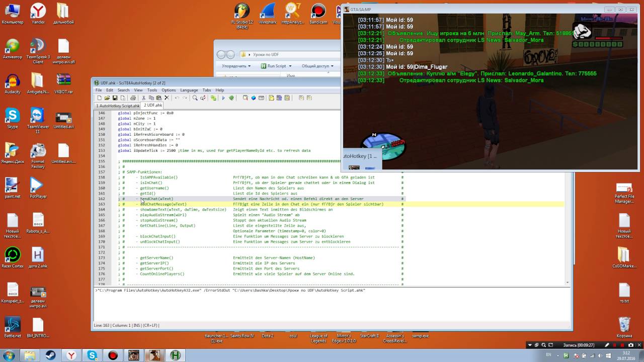Open Wireshark desktop icon

[x=268, y=14]
